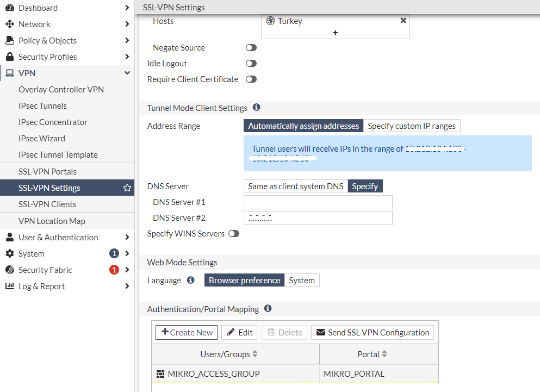Click the System notification badge
Image resolution: width=540 pixels, height=392 pixels.
pyautogui.click(x=114, y=254)
